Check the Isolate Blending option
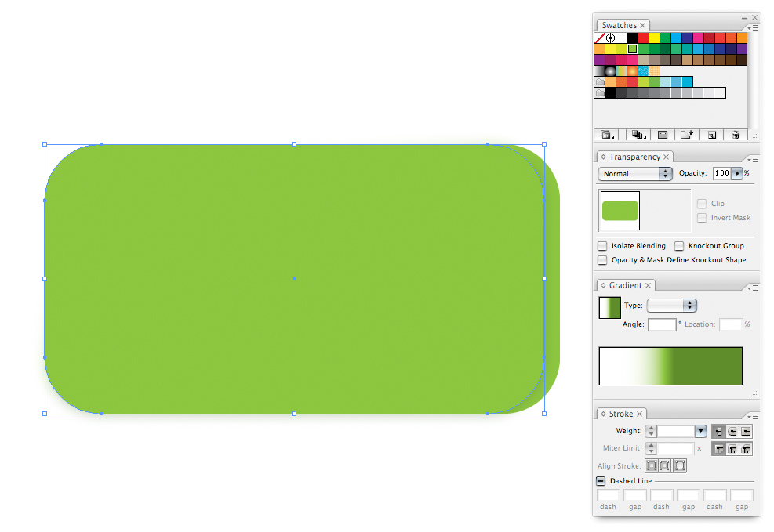Screen dimensions: 774x532 coord(602,245)
